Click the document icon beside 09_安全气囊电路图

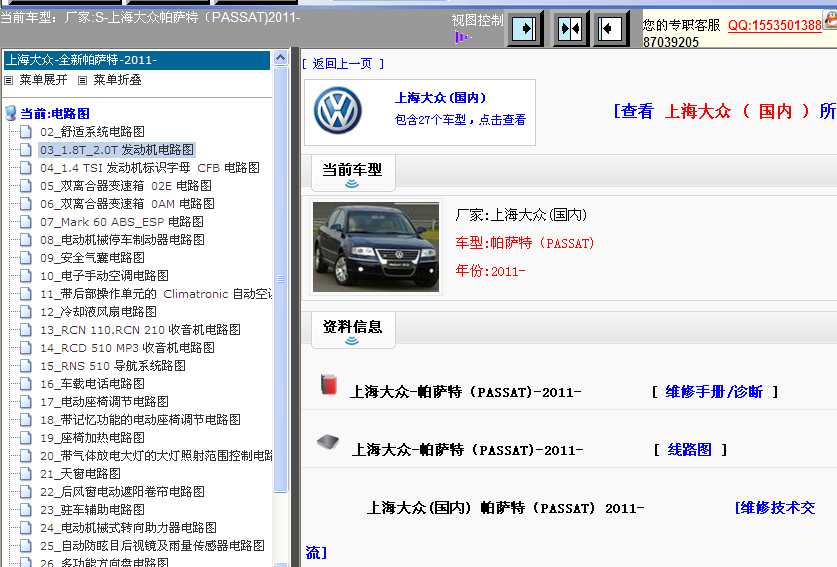tap(26, 258)
